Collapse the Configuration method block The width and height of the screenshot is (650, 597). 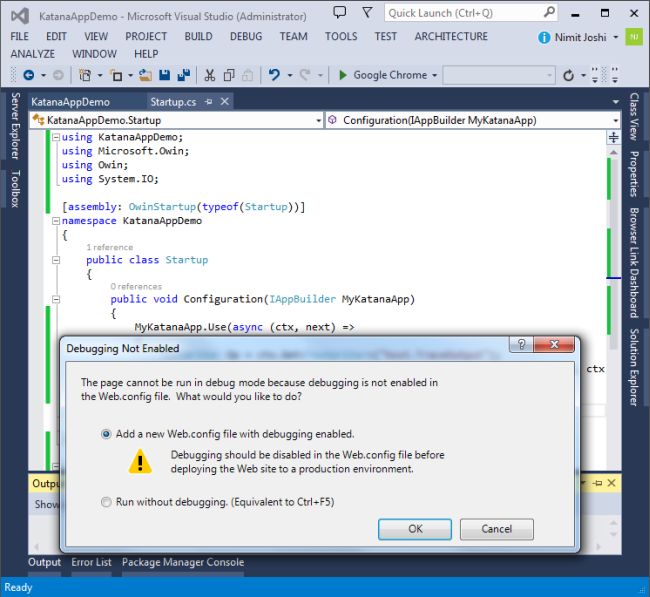click(x=56, y=299)
